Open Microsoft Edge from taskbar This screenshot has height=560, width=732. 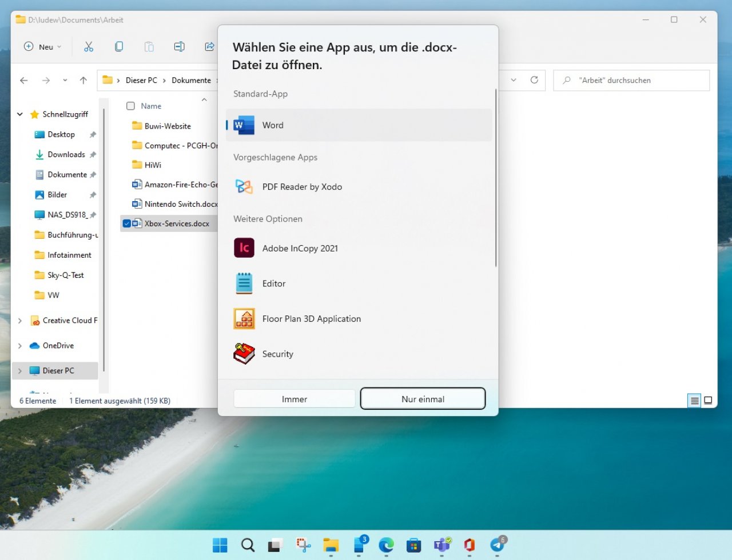coord(386,545)
